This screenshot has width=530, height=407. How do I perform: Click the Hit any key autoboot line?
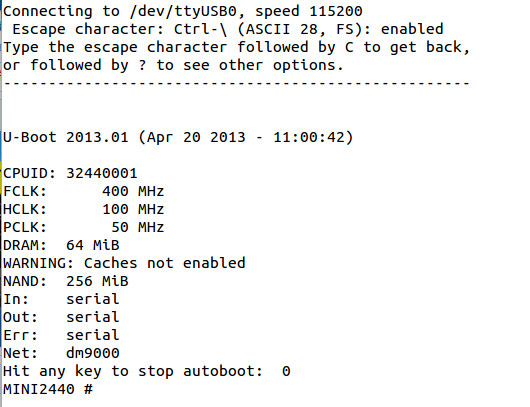pyautogui.click(x=147, y=371)
